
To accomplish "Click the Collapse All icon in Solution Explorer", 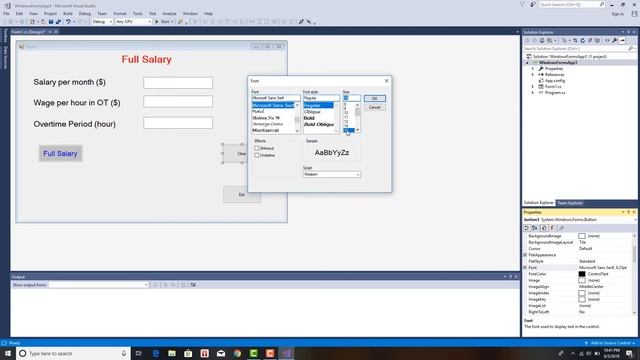I will coord(590,40).
